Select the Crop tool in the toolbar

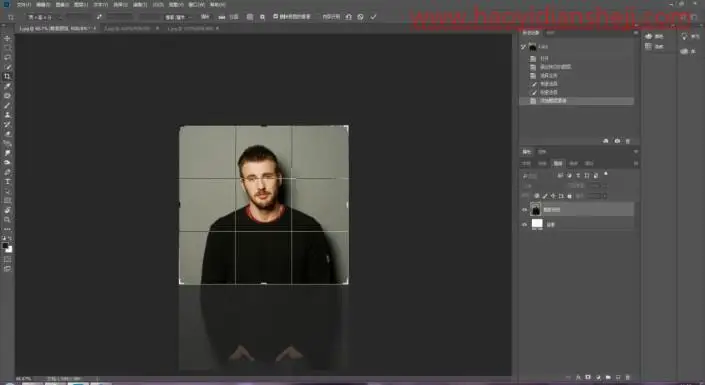[x=7, y=76]
